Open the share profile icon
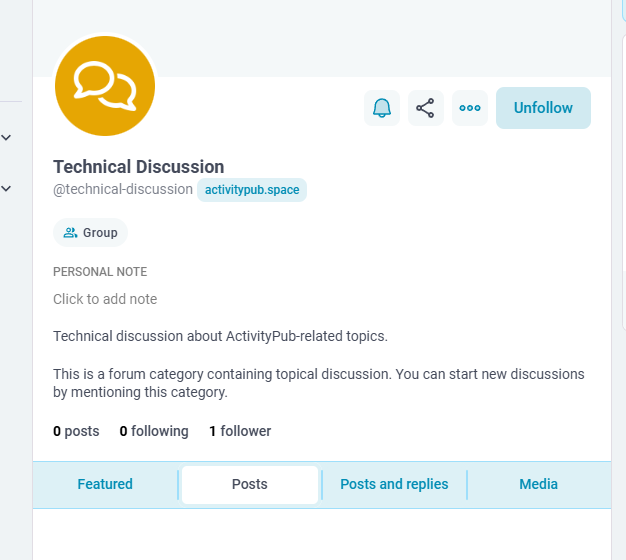Screen dimensions: 626x560 pyautogui.click(x=426, y=108)
